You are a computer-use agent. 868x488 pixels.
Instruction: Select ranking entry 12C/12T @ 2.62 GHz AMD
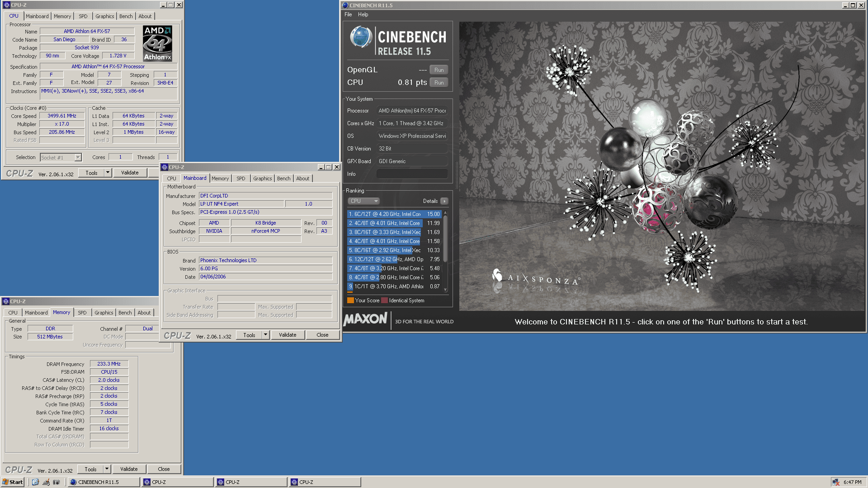pos(394,259)
